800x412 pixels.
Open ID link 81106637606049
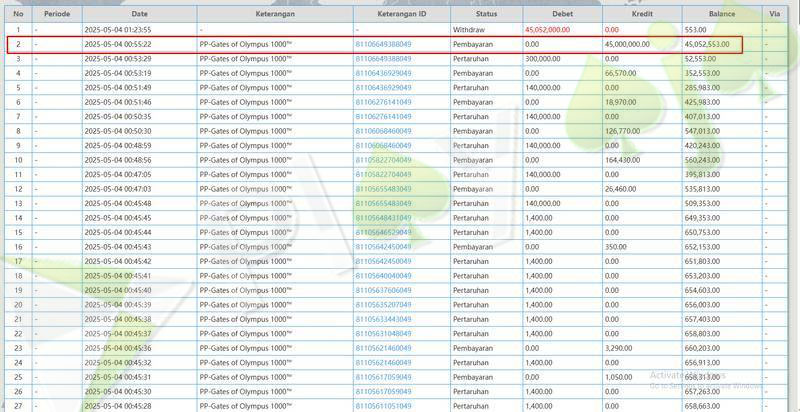pyautogui.click(x=382, y=290)
